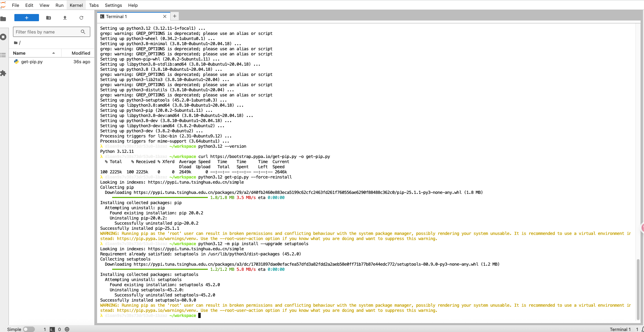Click the kernel chip icon in status bar
644x332 pixels.
(x=67, y=329)
